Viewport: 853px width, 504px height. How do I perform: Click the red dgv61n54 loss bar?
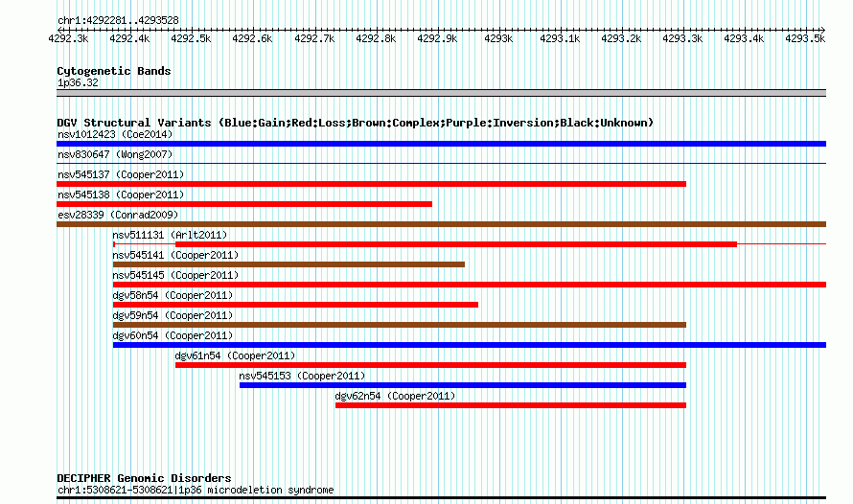click(x=431, y=365)
